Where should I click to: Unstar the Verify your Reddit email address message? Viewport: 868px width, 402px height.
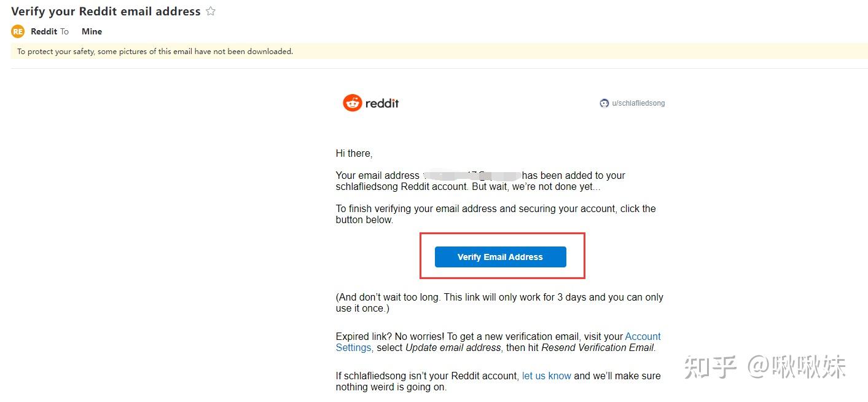coord(210,10)
